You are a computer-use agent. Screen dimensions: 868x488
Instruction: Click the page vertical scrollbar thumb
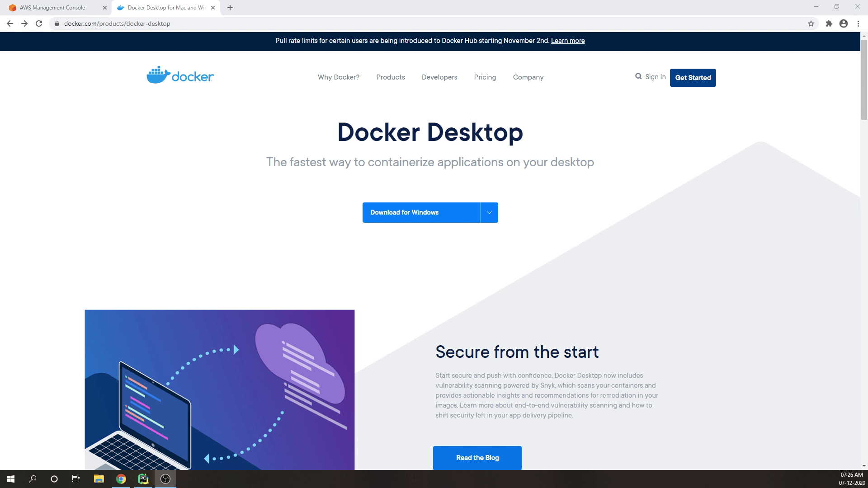click(x=864, y=80)
